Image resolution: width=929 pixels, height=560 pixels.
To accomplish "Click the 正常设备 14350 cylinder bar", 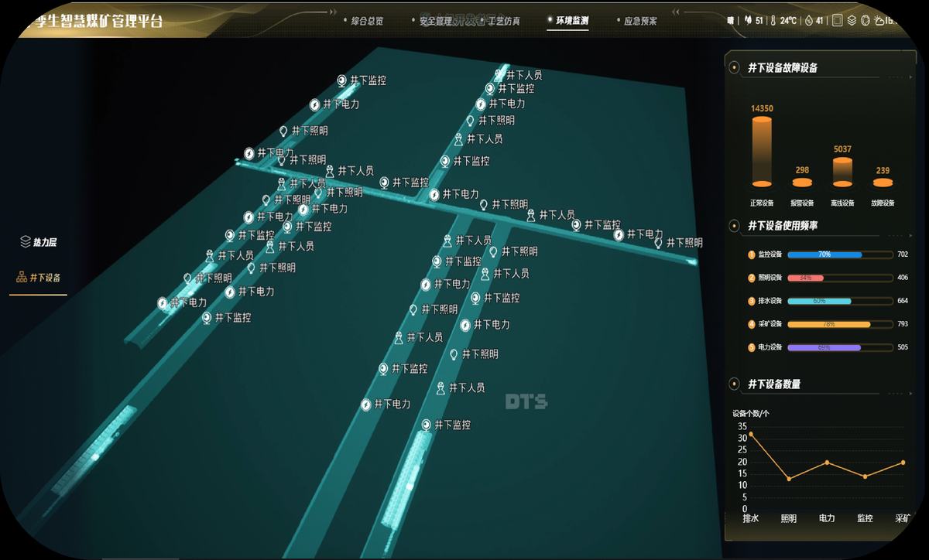I will click(762, 152).
